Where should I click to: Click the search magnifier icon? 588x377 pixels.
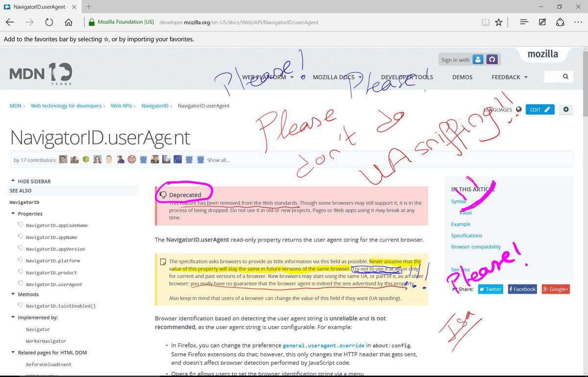565,77
